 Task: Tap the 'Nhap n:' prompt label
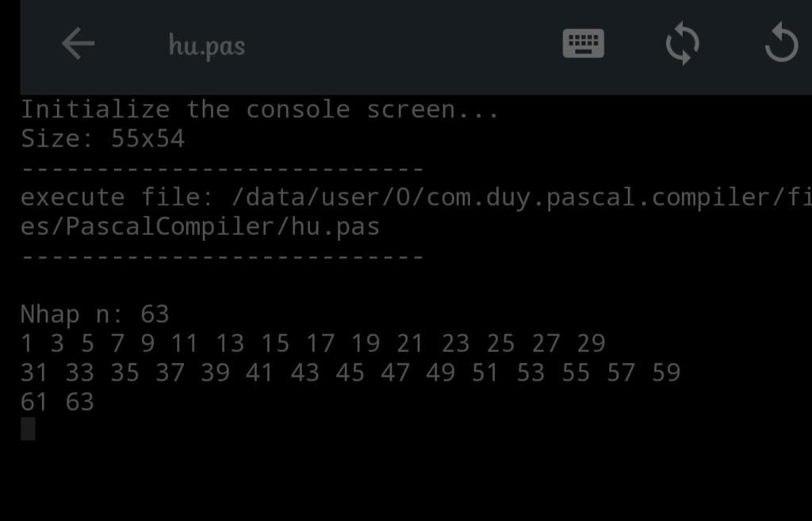[x=72, y=314]
